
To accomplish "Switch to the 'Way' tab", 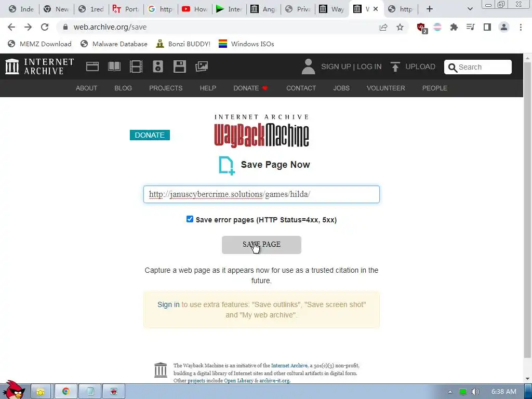I will point(332,9).
